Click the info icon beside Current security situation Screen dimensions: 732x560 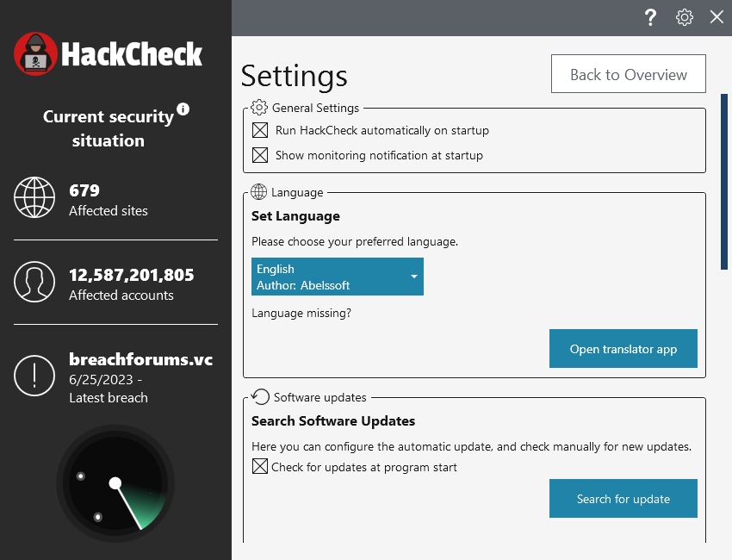[x=183, y=109]
